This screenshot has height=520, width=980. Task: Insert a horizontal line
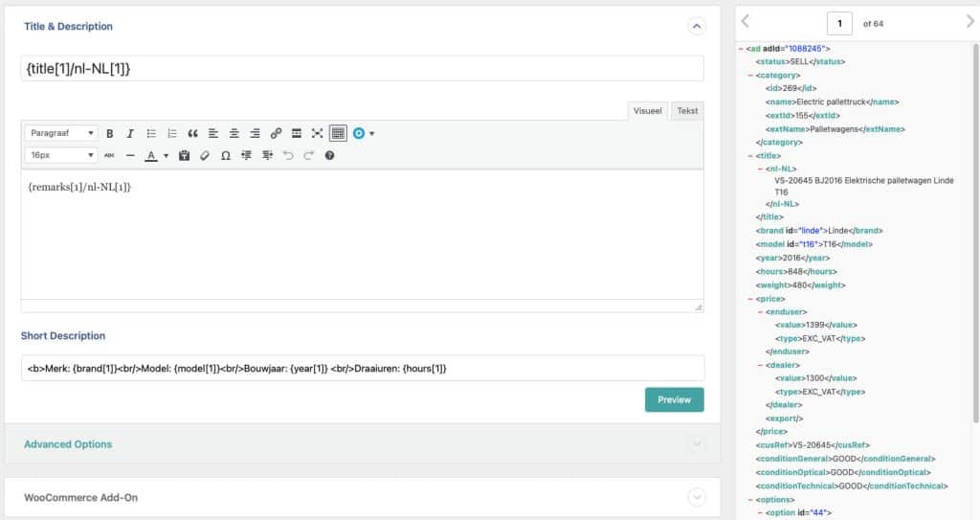pyautogui.click(x=130, y=155)
